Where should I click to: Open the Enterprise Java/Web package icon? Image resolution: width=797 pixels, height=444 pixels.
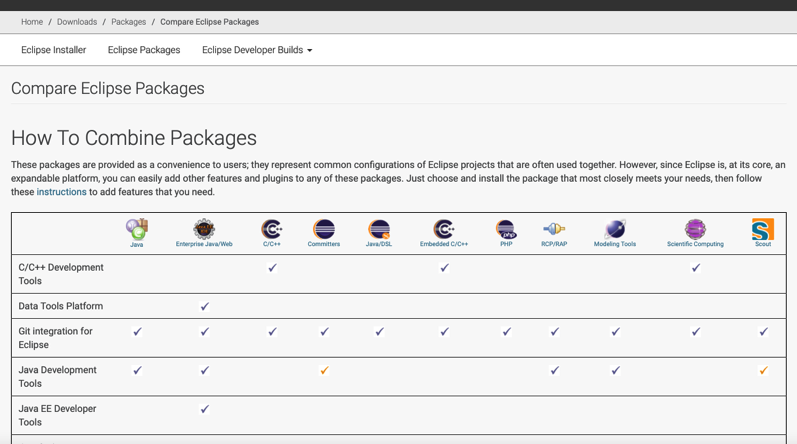click(204, 229)
